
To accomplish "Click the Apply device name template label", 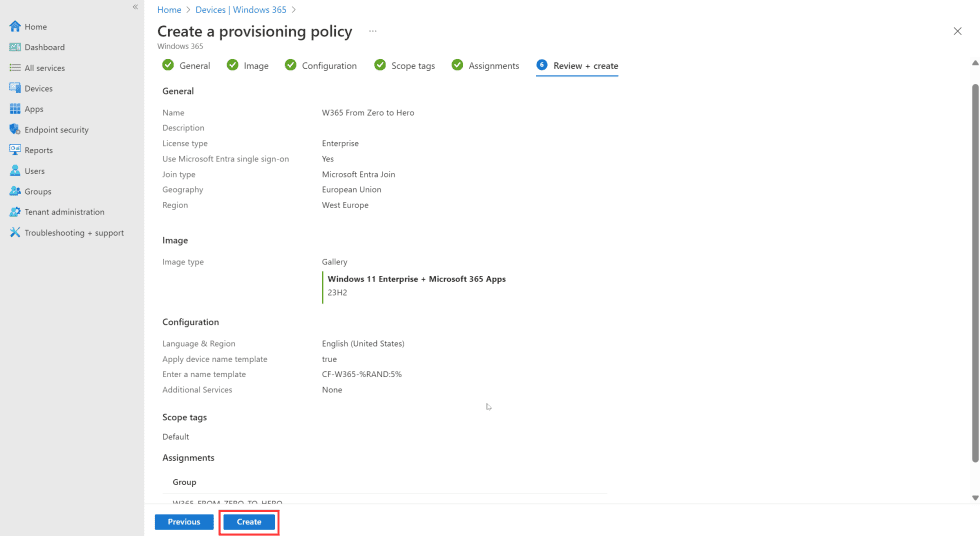I will point(214,360).
